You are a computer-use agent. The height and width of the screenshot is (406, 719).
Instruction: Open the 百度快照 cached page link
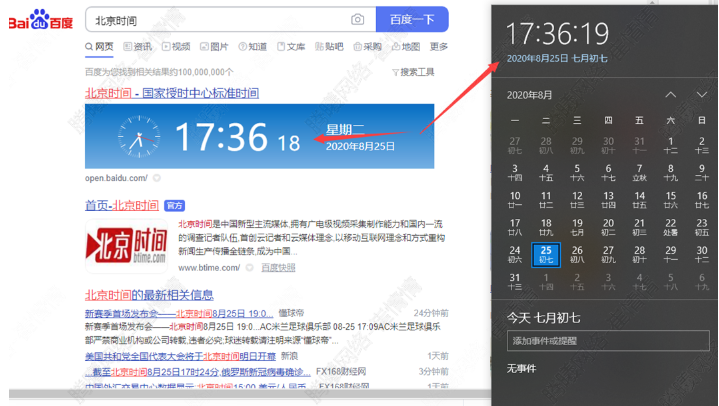(278, 268)
